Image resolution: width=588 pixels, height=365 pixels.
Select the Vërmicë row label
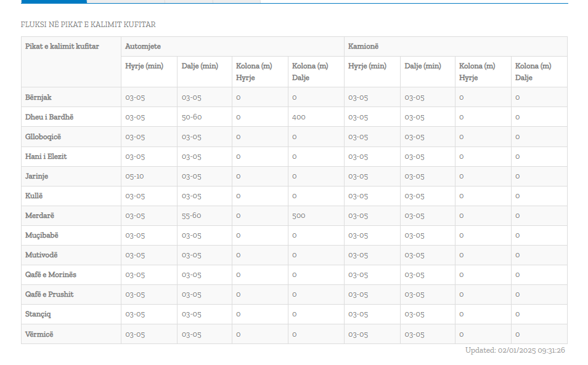[x=39, y=334]
